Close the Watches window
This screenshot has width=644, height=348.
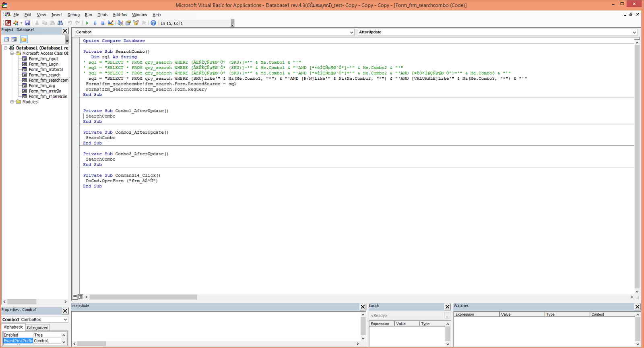pyautogui.click(x=638, y=307)
